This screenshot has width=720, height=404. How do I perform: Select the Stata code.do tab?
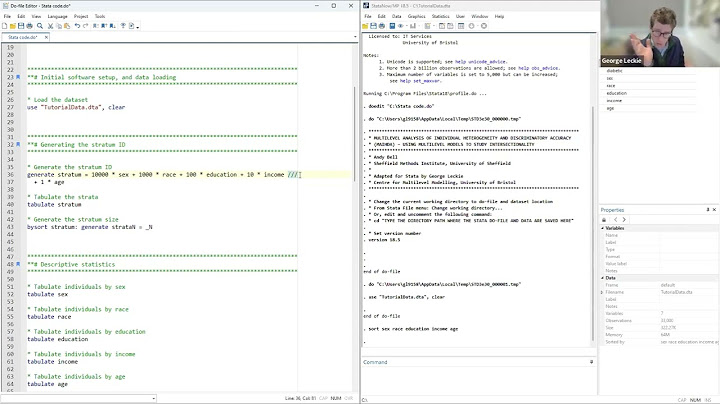click(22, 37)
